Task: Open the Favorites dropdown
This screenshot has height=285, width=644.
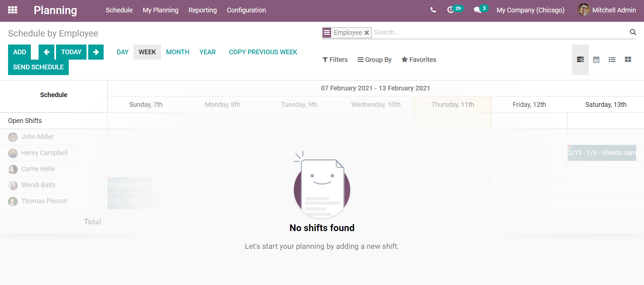Action: click(x=419, y=60)
